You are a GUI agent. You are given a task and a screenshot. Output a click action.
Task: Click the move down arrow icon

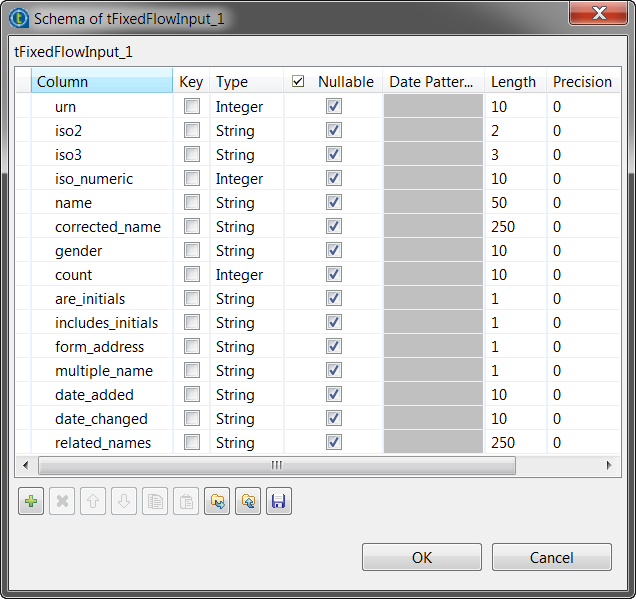[x=124, y=501]
